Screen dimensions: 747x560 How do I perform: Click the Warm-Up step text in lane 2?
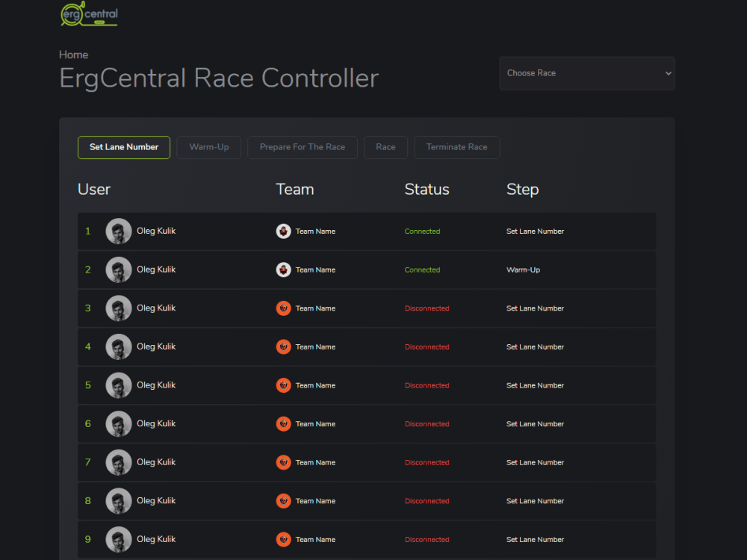click(523, 270)
